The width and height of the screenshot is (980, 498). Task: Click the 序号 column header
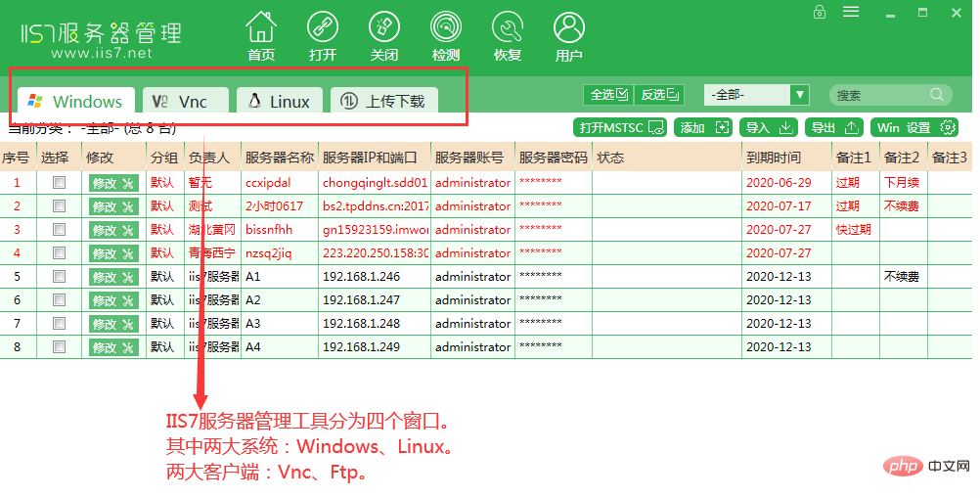pyautogui.click(x=18, y=158)
